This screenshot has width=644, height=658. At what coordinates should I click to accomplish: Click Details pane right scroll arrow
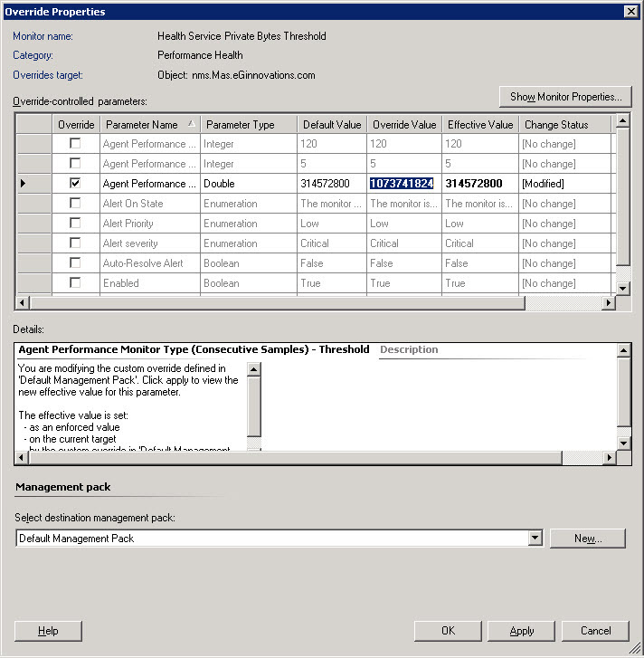tap(610, 457)
